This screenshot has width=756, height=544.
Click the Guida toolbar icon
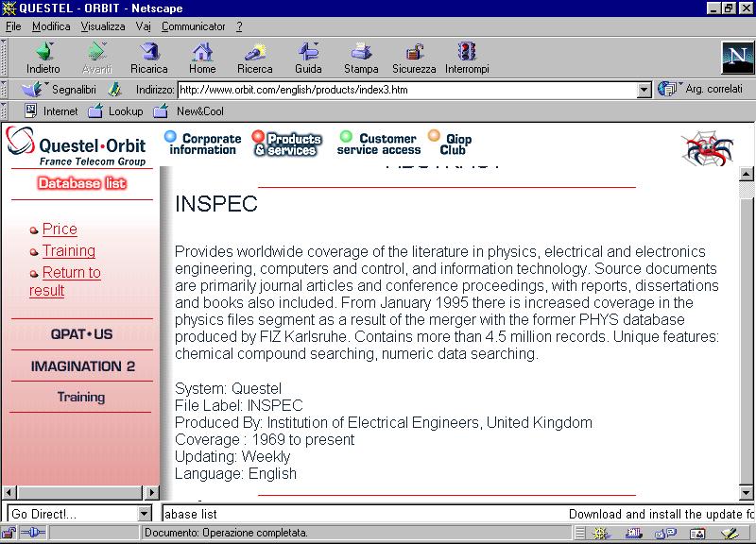309,51
